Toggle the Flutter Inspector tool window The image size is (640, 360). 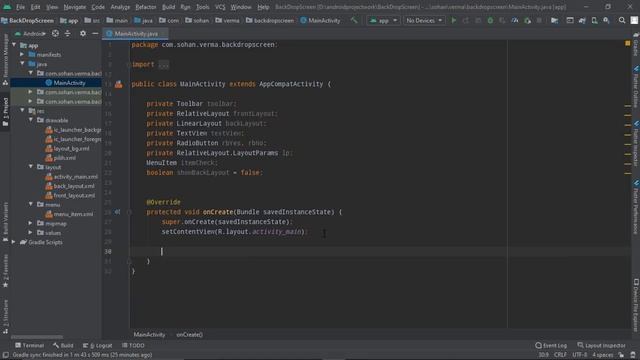pyautogui.click(x=636, y=143)
